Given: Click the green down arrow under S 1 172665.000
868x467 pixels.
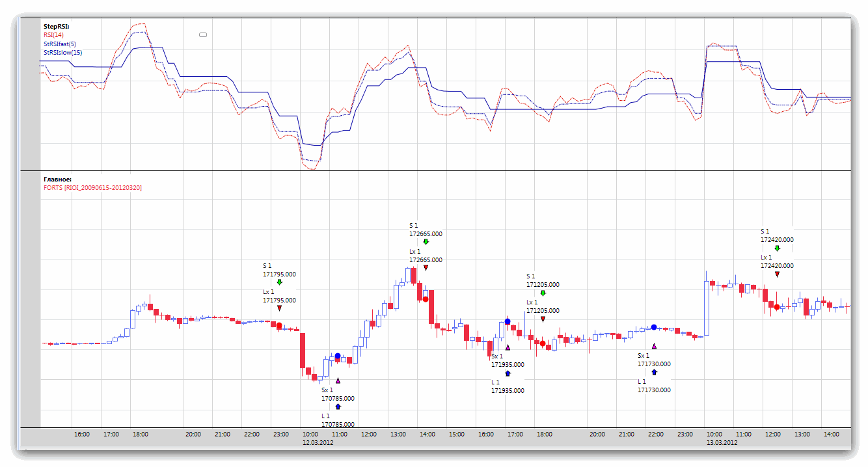Looking at the screenshot, I should click(426, 242).
